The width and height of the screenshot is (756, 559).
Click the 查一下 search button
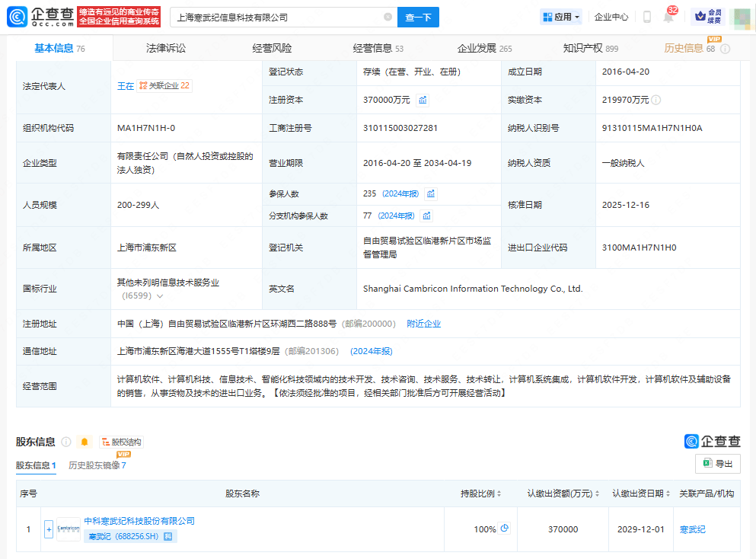[x=418, y=17]
